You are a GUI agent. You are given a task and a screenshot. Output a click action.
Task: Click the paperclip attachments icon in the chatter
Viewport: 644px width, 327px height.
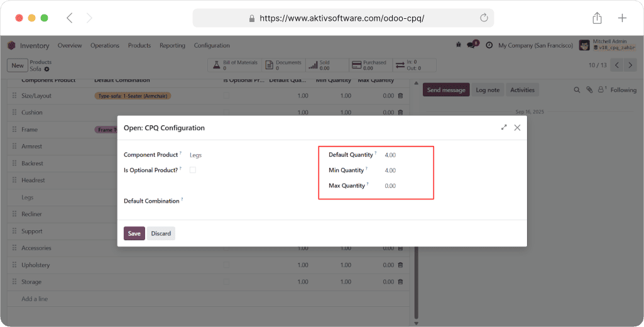589,90
